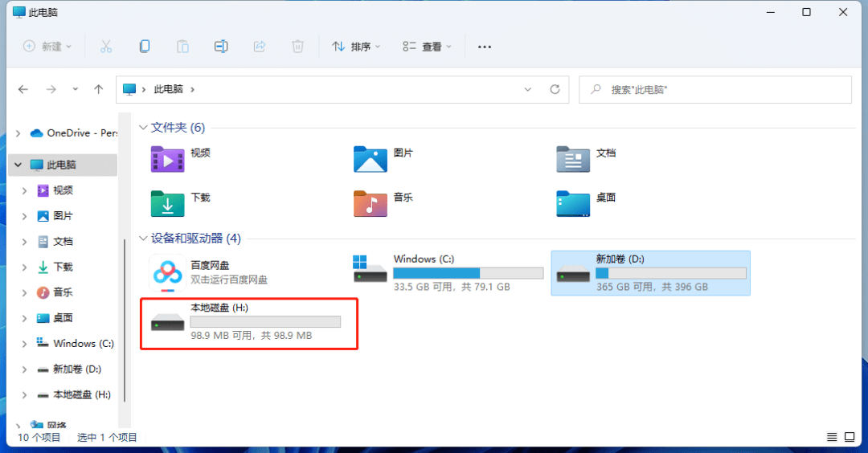Viewport: 868px width, 453px height.
Task: Open the 查看 view dropdown
Action: tap(427, 47)
